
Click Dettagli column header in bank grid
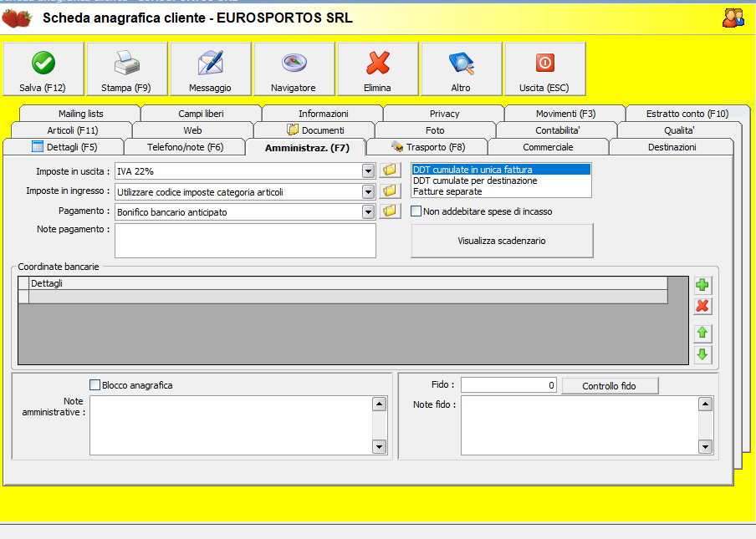coord(348,283)
